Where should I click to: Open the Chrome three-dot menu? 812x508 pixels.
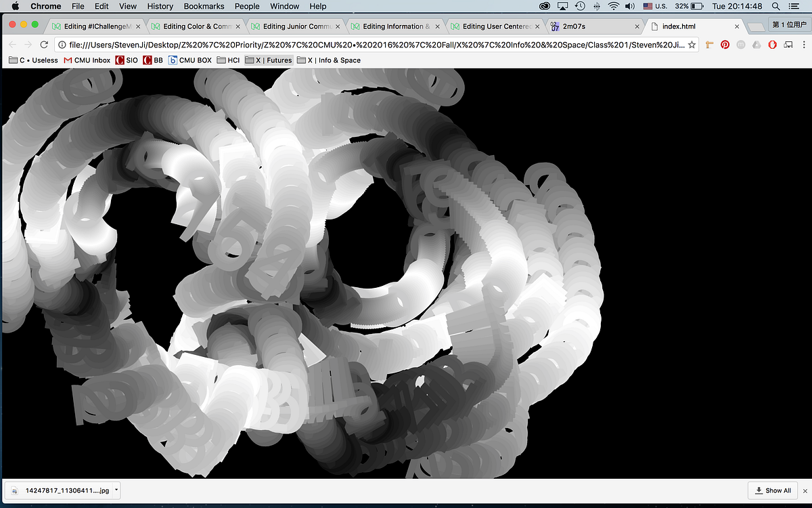coord(803,45)
